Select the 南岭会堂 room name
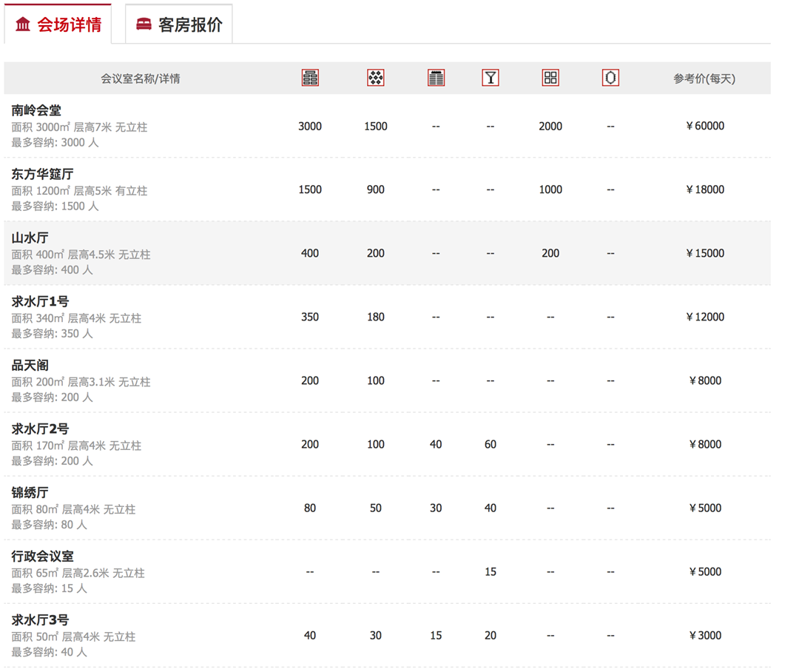799x672 pixels. tap(36, 110)
